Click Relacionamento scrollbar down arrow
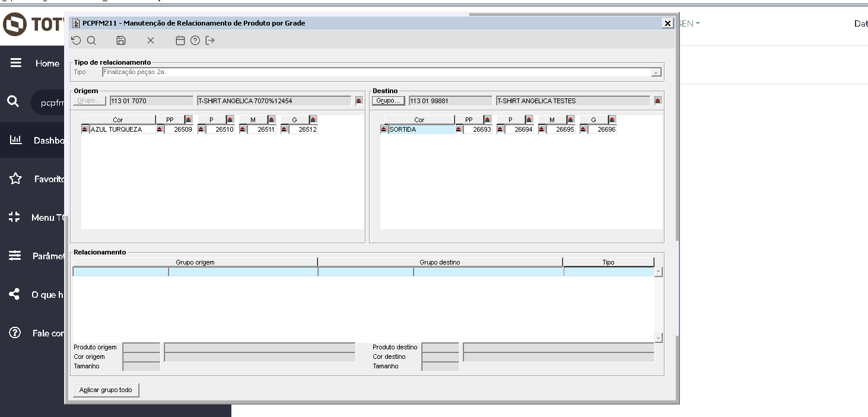Viewport: 868px width, 417px height. (x=658, y=338)
